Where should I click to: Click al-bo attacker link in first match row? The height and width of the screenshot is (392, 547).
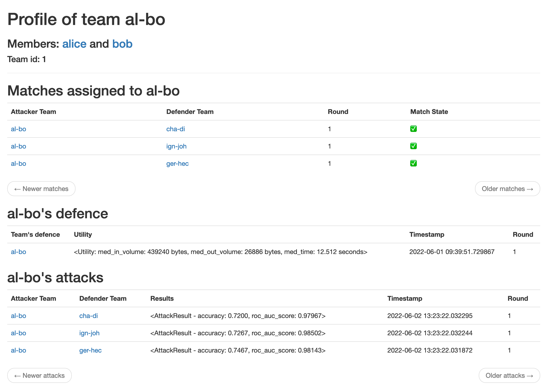tap(18, 129)
